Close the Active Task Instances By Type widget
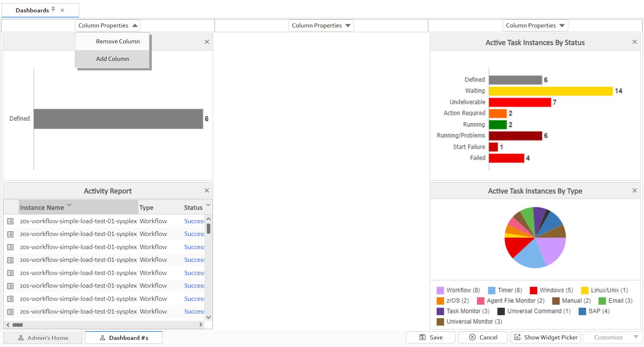The image size is (644, 347). (x=634, y=191)
